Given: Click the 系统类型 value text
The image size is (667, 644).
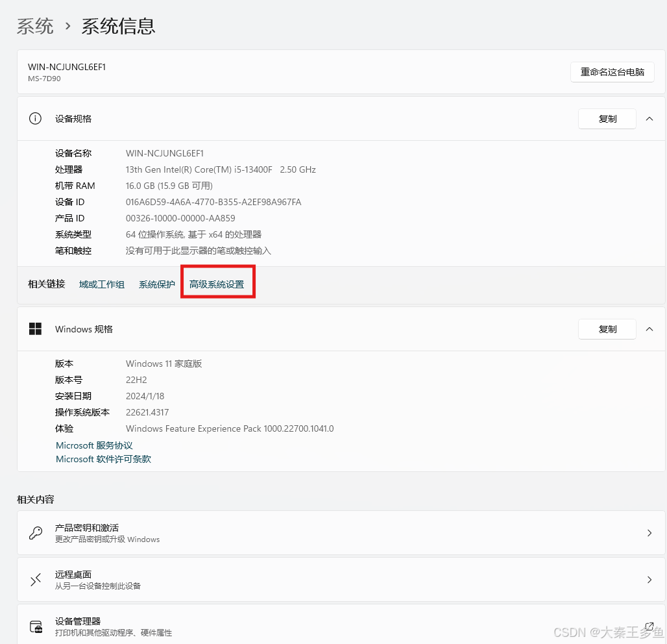Looking at the screenshot, I should tap(193, 234).
